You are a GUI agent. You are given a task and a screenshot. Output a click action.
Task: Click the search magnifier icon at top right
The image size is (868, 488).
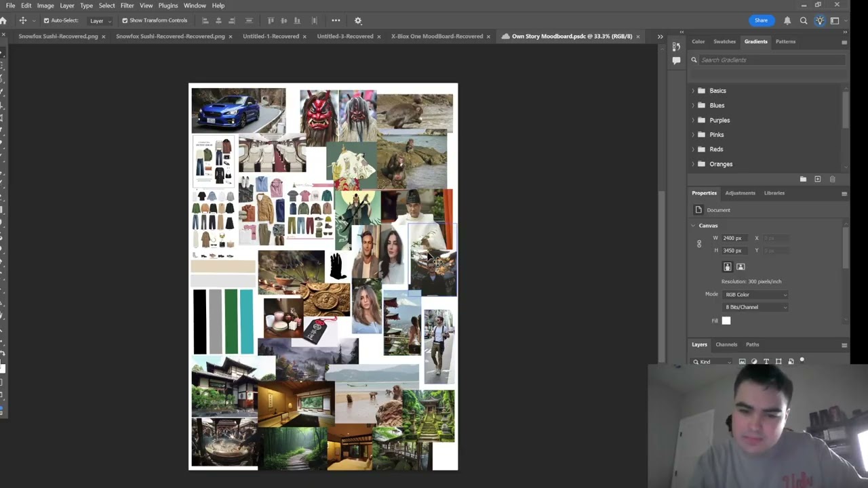(x=804, y=20)
